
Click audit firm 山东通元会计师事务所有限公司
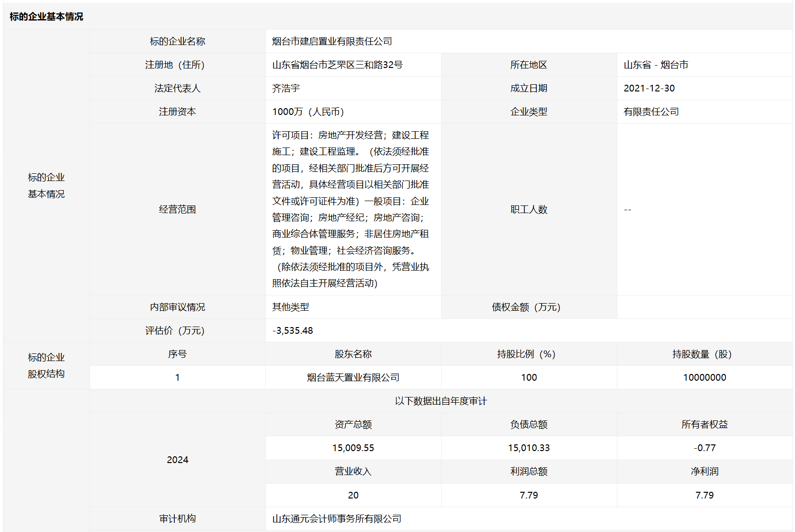click(x=337, y=519)
